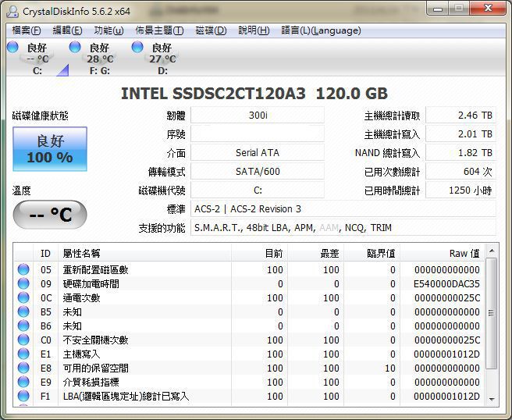
Task: Select the 通電次數 attribute row
Action: (250, 298)
